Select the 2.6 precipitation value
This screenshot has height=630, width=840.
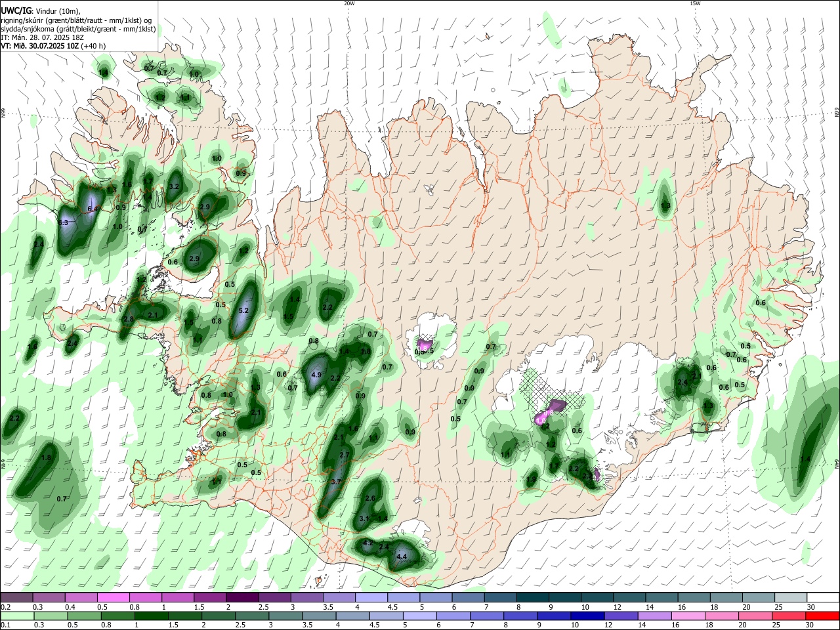pos(370,499)
